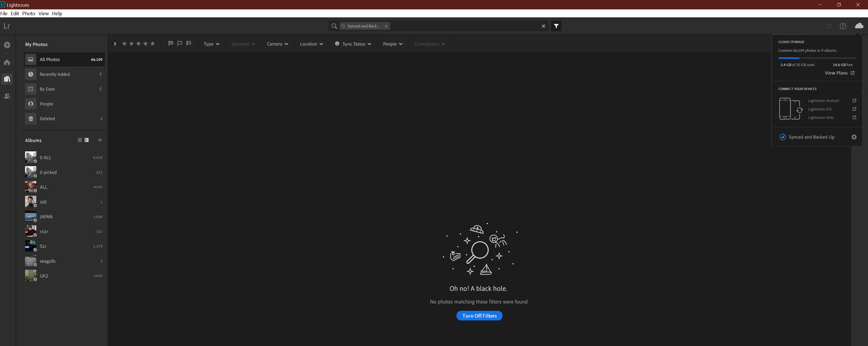868x346 pixels.
Task: Open the Shared with you people icon
Action: [7, 96]
